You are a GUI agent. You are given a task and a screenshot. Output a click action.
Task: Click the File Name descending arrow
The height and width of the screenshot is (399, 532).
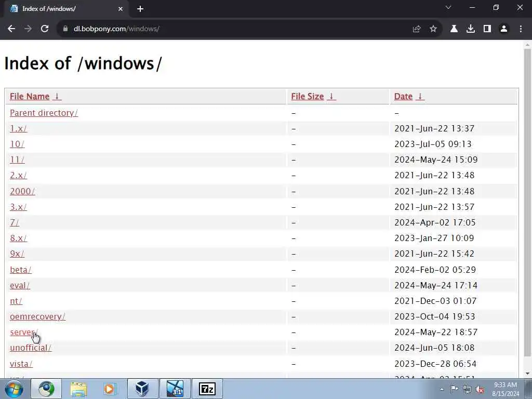point(57,96)
